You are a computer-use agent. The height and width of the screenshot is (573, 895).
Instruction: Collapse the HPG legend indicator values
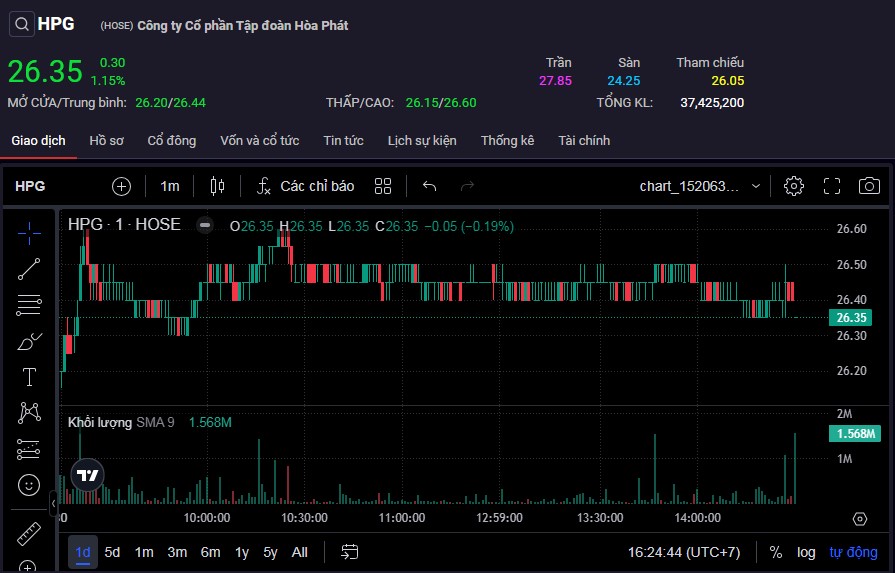(205, 225)
